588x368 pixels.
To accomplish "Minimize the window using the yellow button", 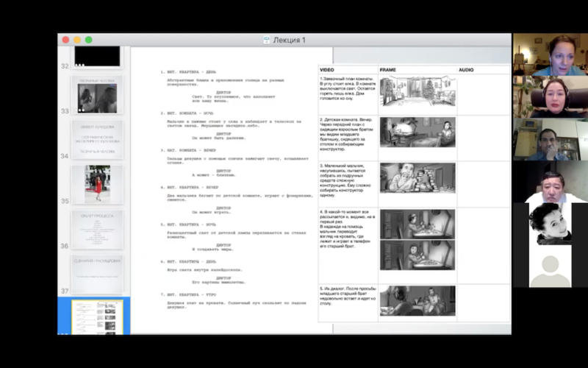I will click(77, 40).
